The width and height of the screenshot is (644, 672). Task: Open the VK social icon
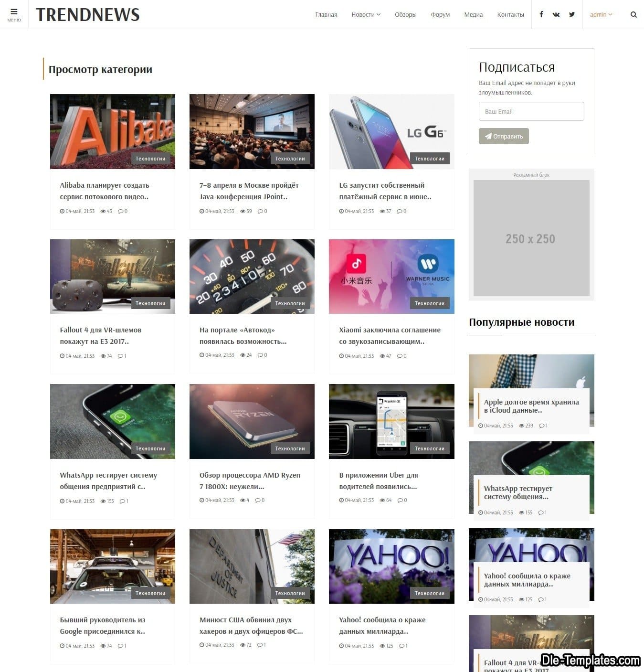coord(556,14)
